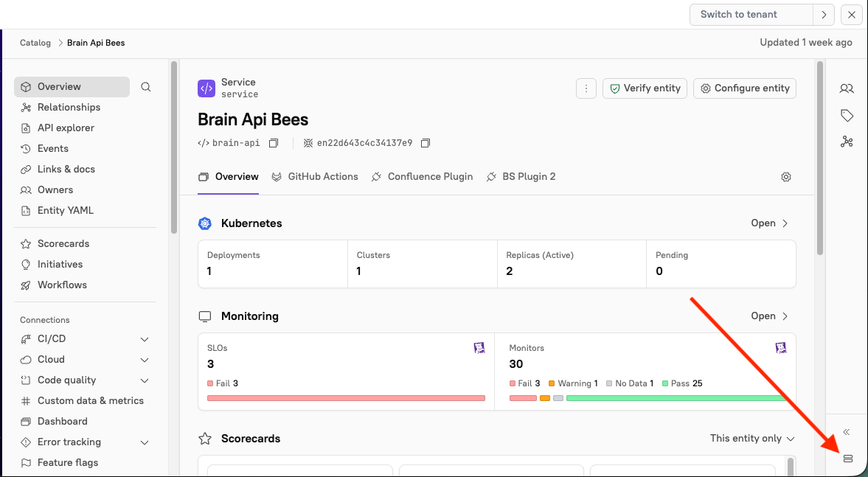Open tab settings gear icon
The width and height of the screenshot is (868, 477).
[786, 177]
